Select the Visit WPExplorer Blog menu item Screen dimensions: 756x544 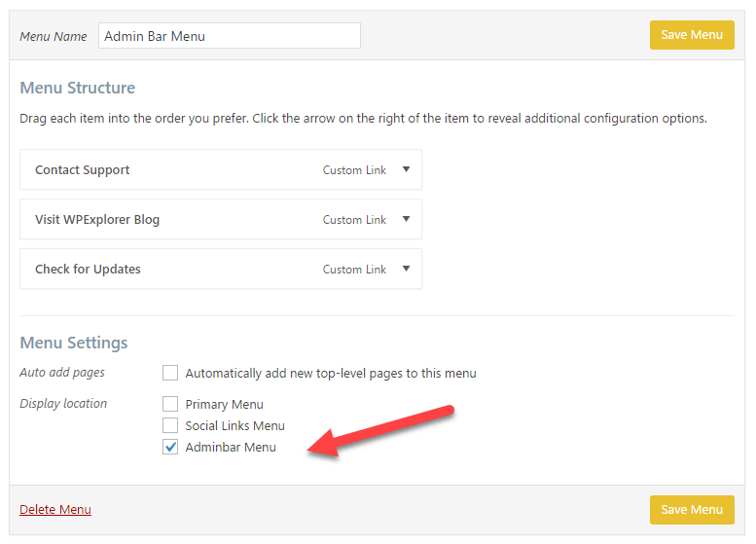[221, 219]
